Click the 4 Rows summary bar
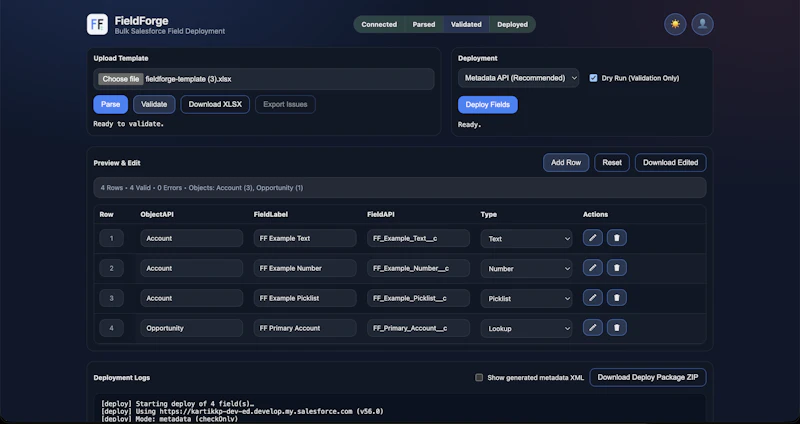 400,188
